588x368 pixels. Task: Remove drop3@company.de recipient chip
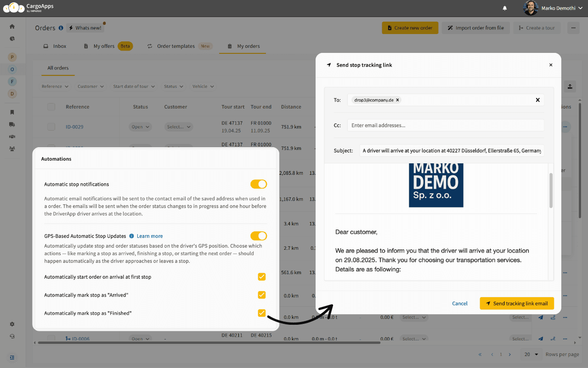398,100
